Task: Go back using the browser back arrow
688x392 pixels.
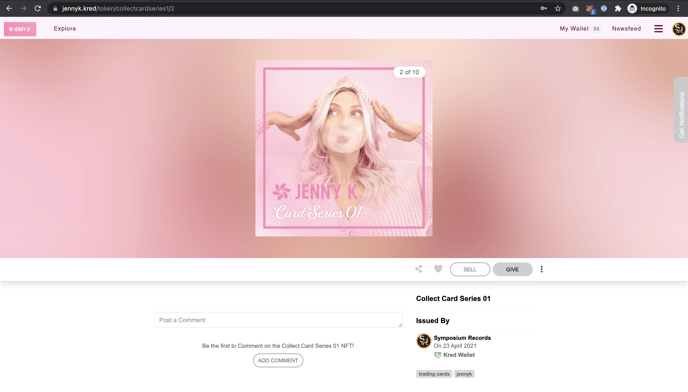Action: coord(9,8)
